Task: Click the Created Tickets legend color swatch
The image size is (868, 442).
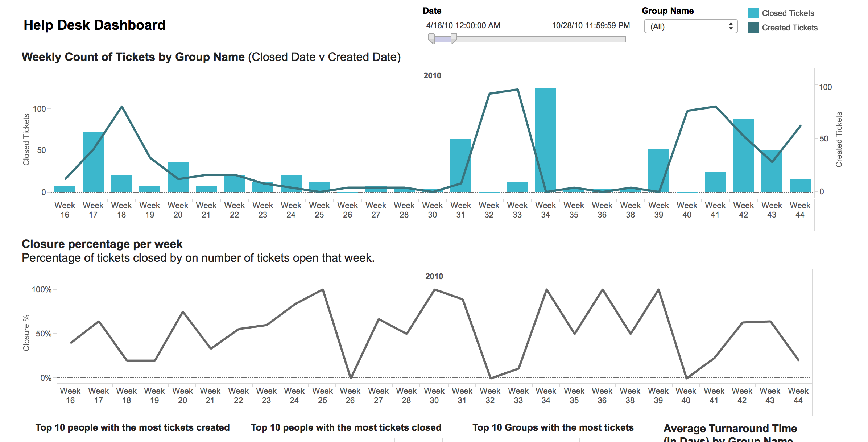Action: [x=753, y=28]
